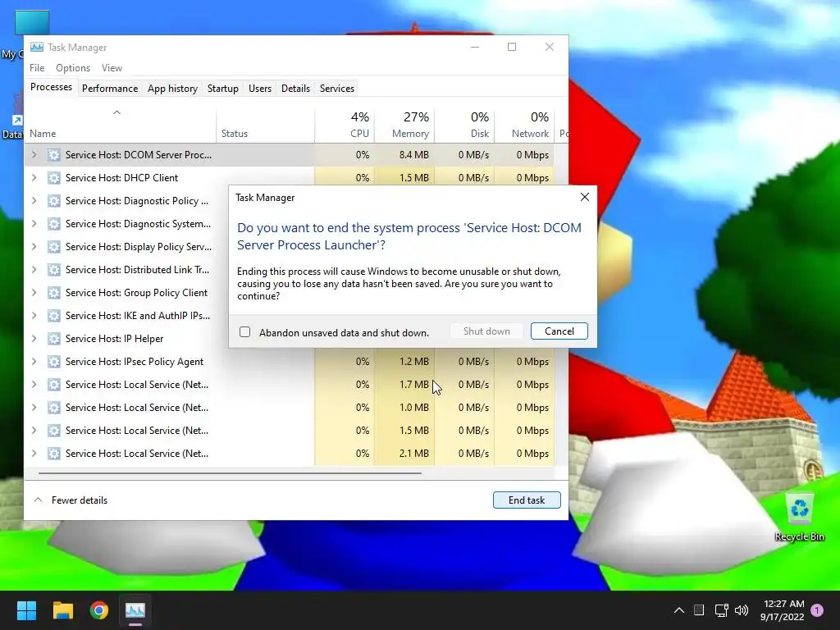Click the gear icon of Distributed Link Tracking

point(53,270)
